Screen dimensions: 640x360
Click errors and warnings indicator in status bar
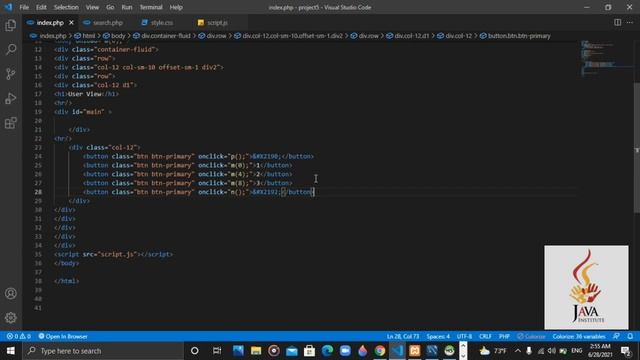tap(18, 336)
